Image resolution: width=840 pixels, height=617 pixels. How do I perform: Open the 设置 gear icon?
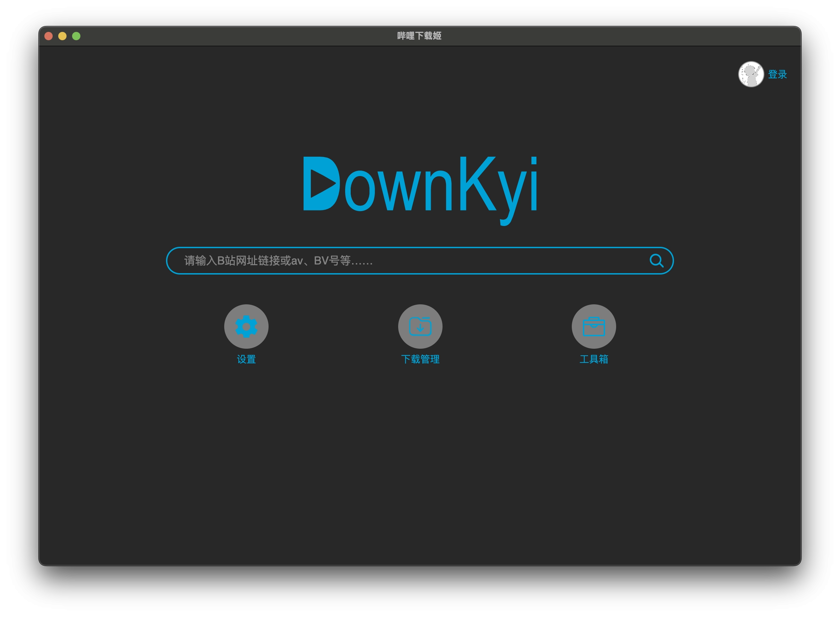click(x=246, y=327)
